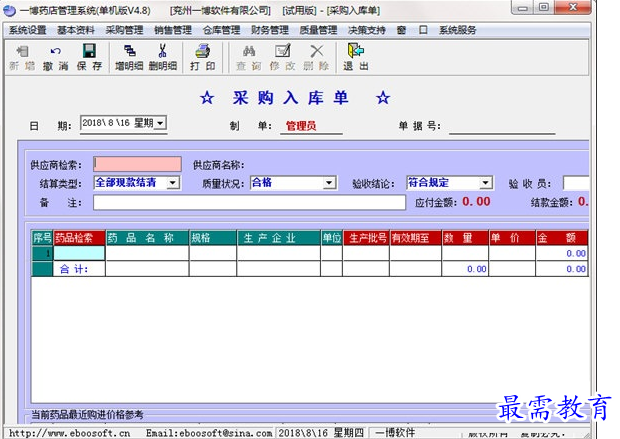Click the 药品检索 cell in row 1
Image resolution: width=620 pixels, height=439 pixels.
(x=79, y=253)
